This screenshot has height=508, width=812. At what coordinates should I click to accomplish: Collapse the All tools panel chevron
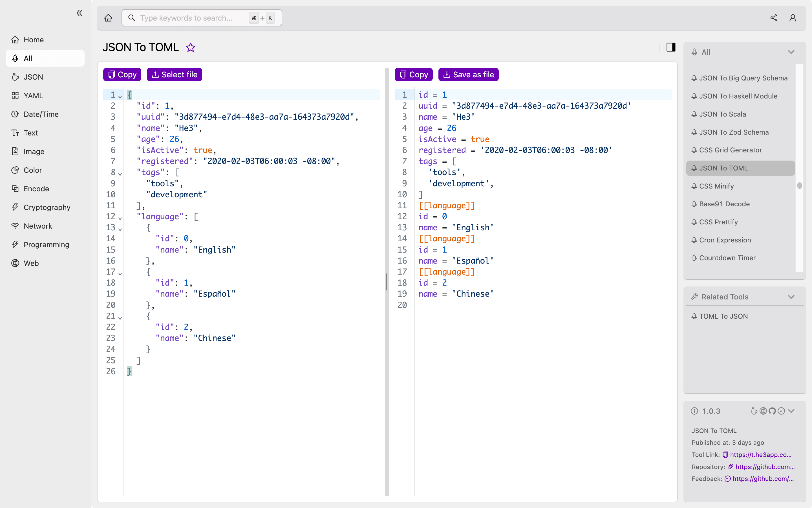tap(791, 52)
